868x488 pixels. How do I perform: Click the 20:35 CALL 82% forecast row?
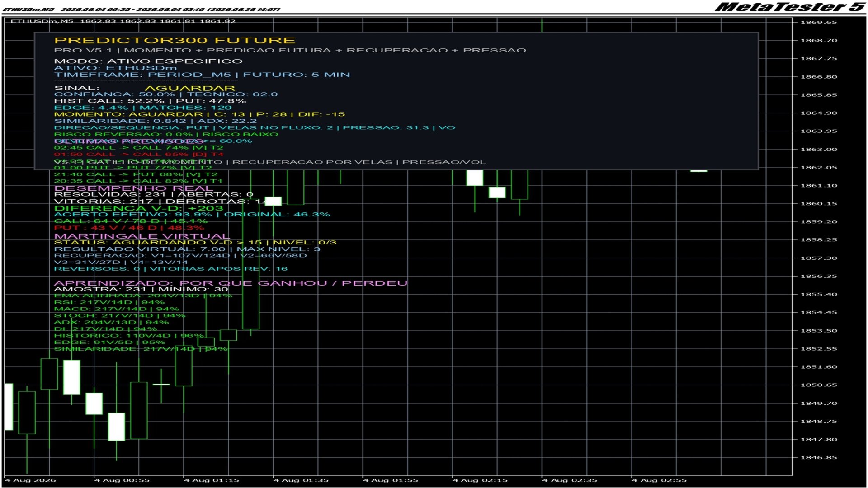coord(138,181)
